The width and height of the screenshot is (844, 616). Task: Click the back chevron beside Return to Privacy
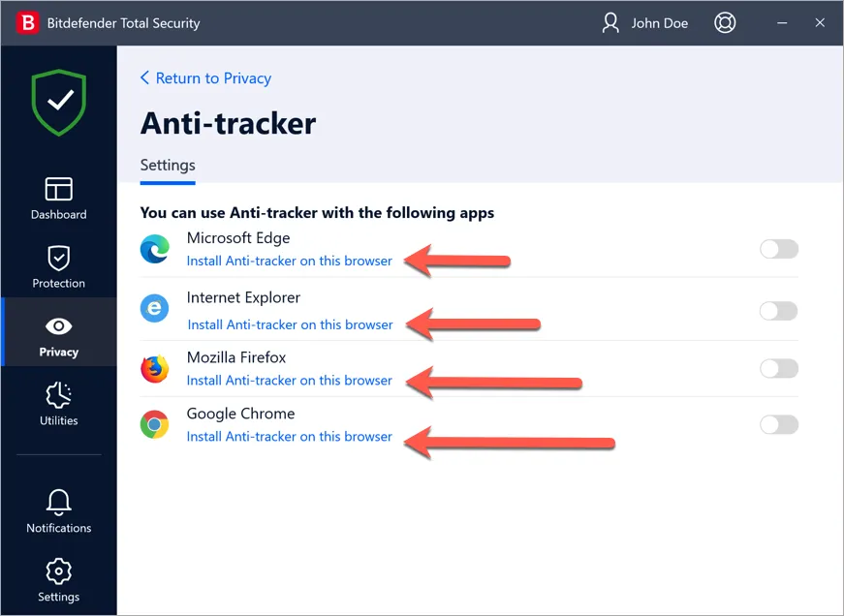pos(145,78)
